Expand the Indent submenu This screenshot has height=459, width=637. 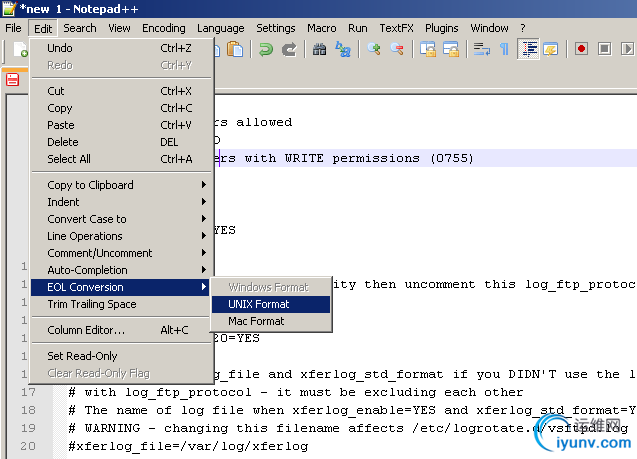click(121, 202)
